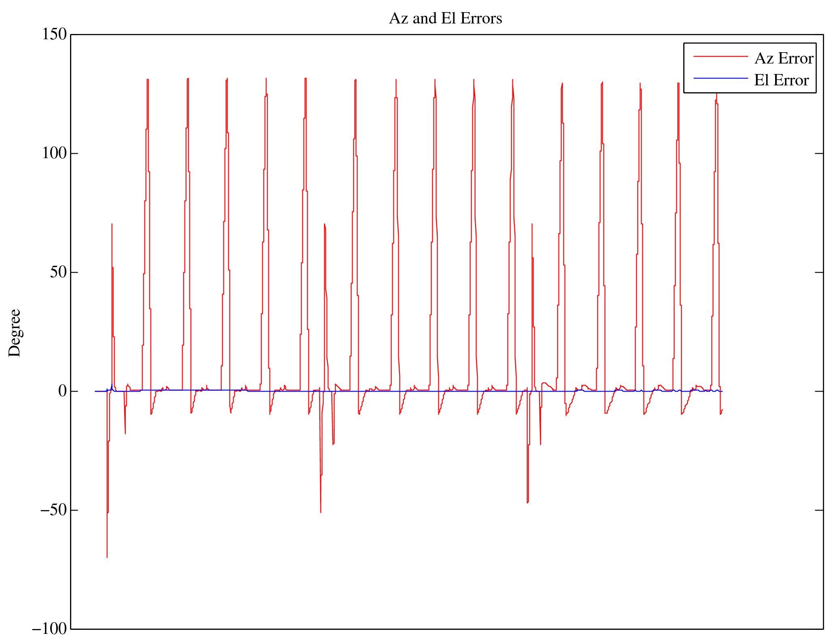Click the 150 y-axis tick label
The image size is (835, 644).
coord(54,34)
